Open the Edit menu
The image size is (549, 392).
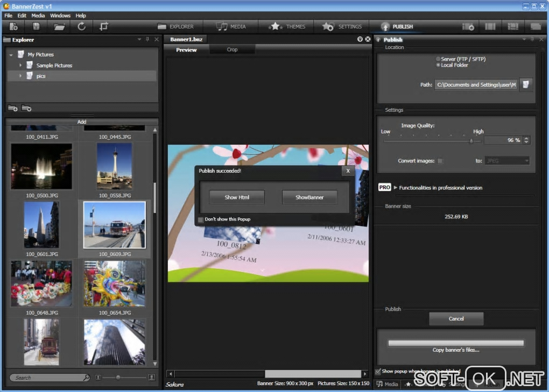(22, 16)
